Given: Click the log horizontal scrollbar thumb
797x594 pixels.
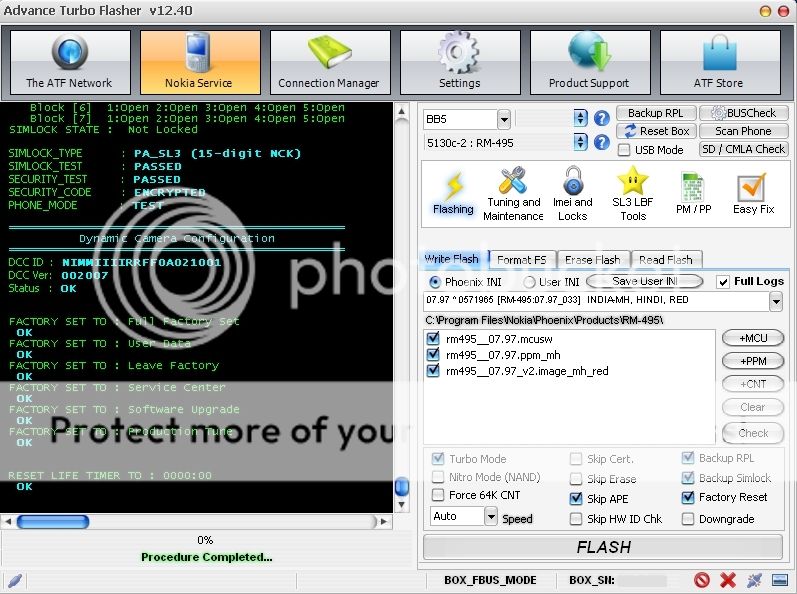Looking at the screenshot, I should click(53, 521).
